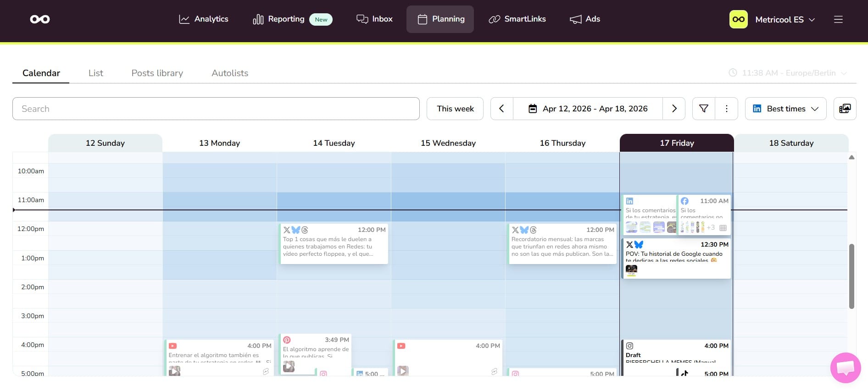Viewport: 868px width, 391px height.
Task: Click the YouTube icon on Wednesday 4:00 PM post
Action: 401,346
